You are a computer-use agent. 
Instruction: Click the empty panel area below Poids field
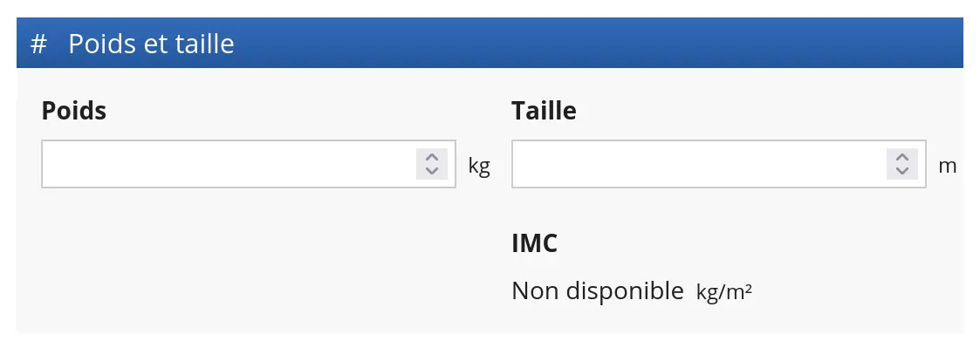click(250, 263)
